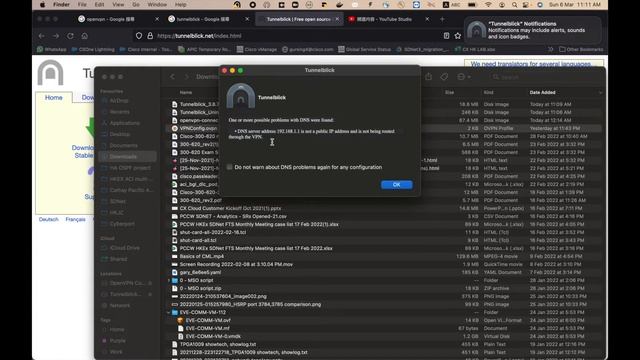
Task: Click the 'We need translators' link
Action: tap(531, 64)
